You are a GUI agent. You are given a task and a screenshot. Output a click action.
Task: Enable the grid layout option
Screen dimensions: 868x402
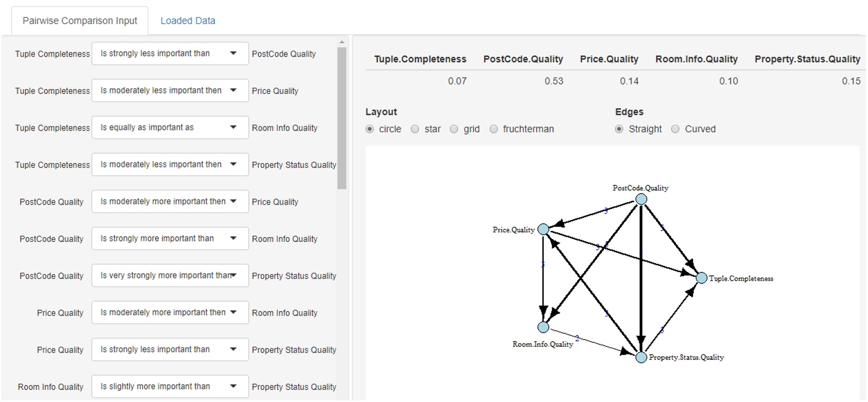[x=453, y=129]
